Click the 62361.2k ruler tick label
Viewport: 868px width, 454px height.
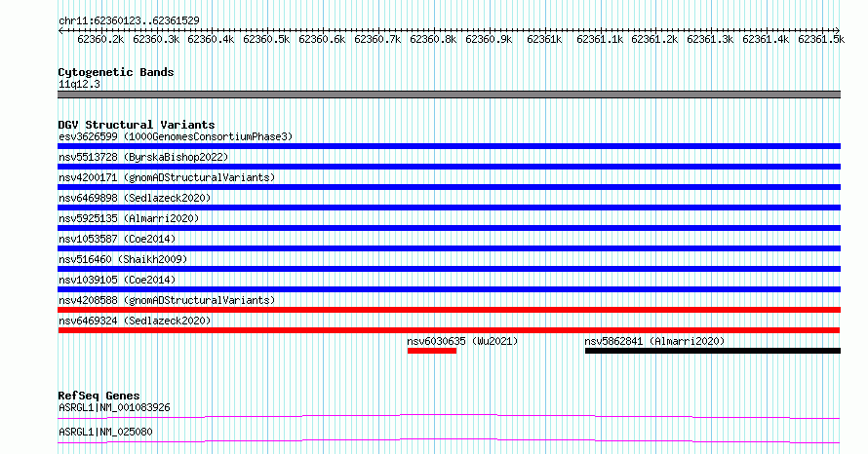(x=654, y=39)
